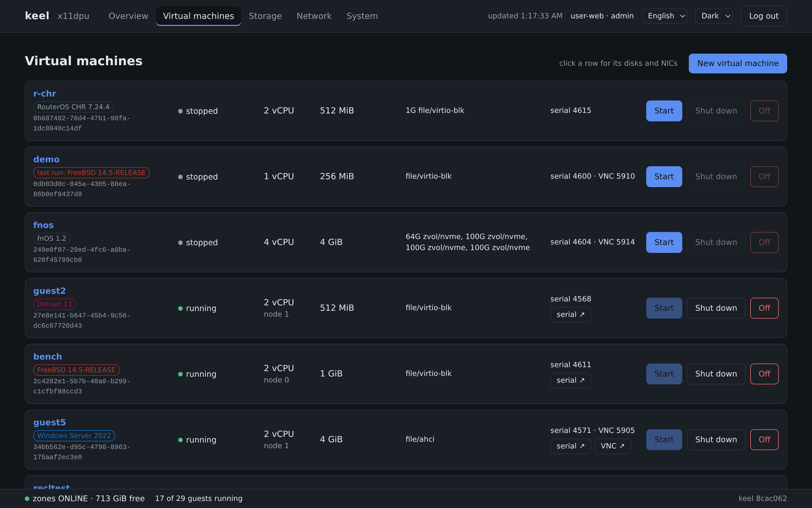Click Off for demo
The width and height of the screenshot is (812, 508).
[764, 176]
